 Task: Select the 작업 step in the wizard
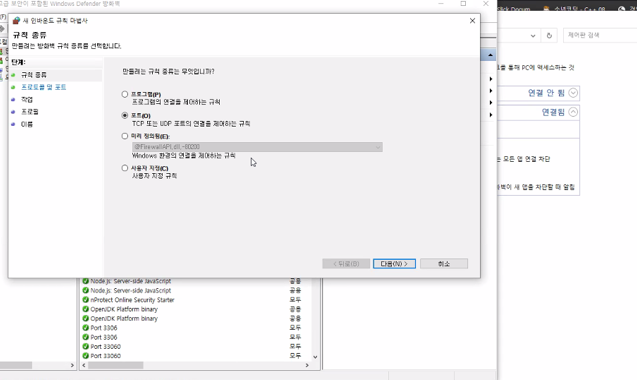pos(27,100)
